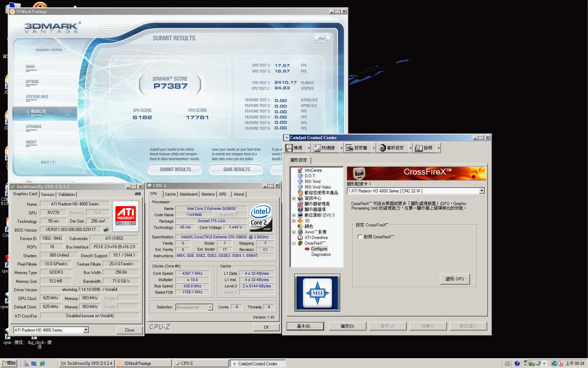This screenshot has height=368, width=588.
Task: Switch to the Mainboard tab in CPU-Z
Action: click(189, 194)
